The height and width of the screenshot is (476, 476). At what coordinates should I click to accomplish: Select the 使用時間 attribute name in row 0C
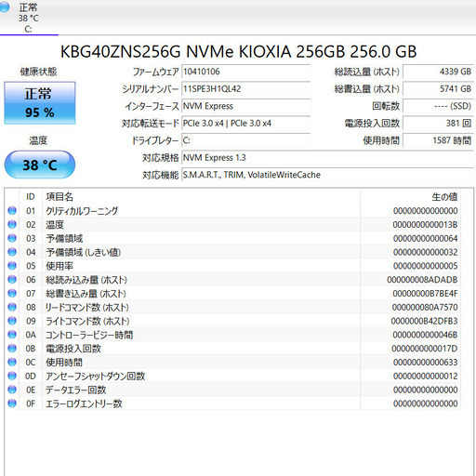tap(64, 363)
